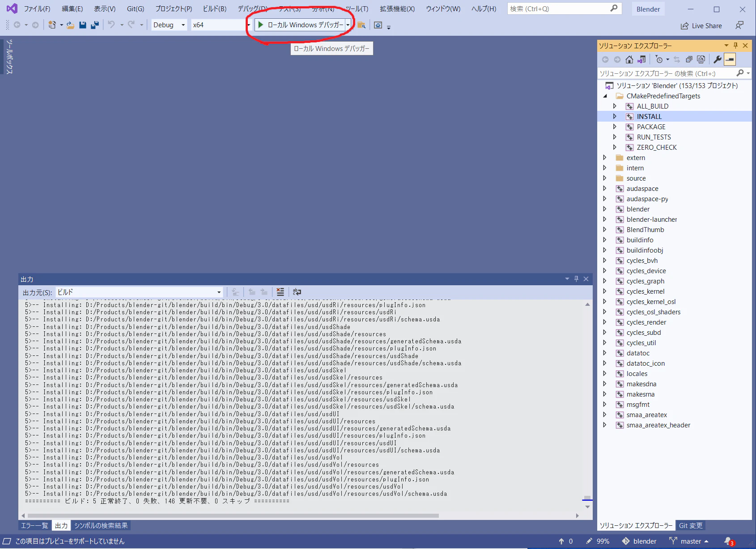
Task: Click the Pending Changes Filter clock icon
Action: point(659,59)
